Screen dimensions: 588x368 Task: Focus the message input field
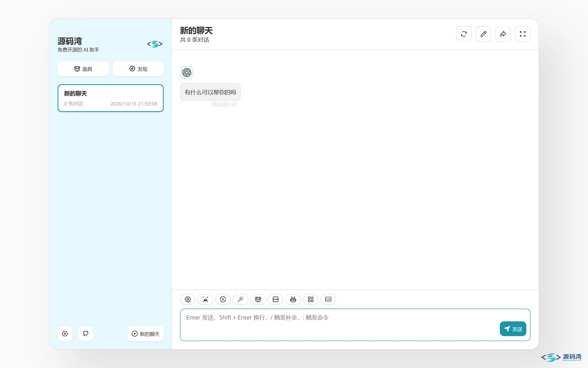coord(355,325)
